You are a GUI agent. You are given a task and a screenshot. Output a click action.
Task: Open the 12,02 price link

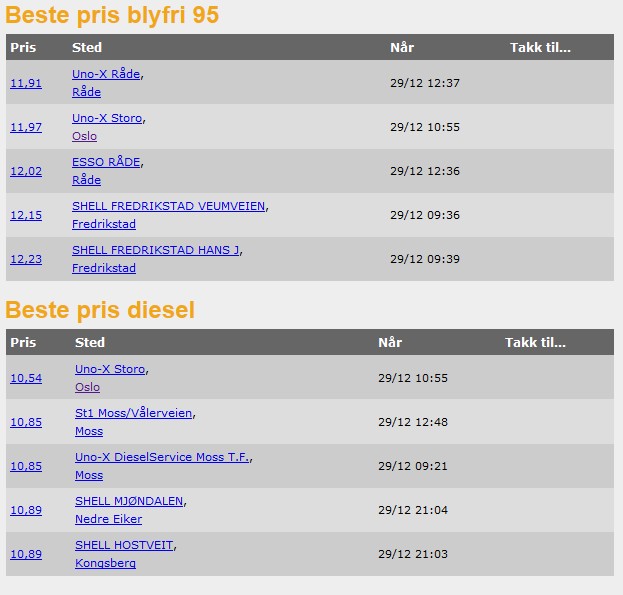(x=26, y=171)
